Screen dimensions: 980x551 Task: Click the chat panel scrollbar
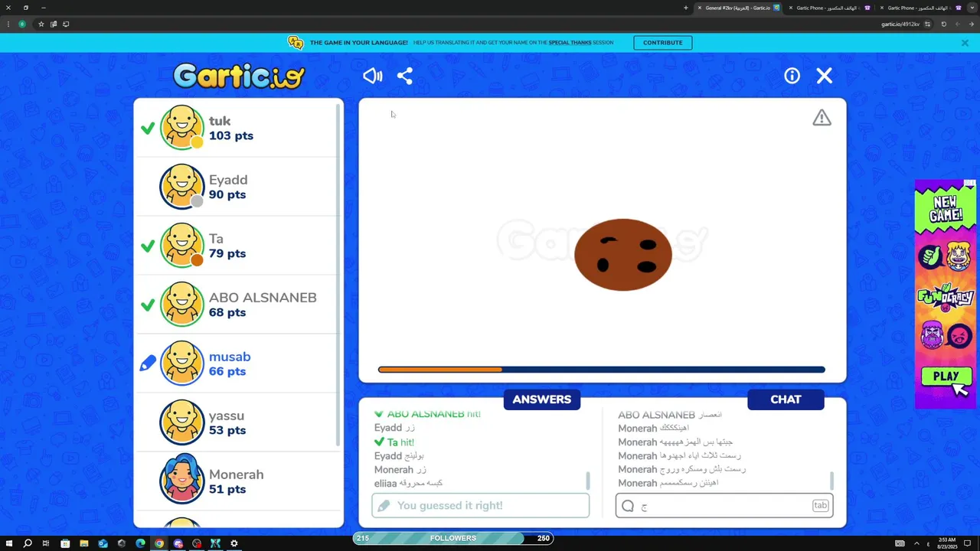point(831,481)
